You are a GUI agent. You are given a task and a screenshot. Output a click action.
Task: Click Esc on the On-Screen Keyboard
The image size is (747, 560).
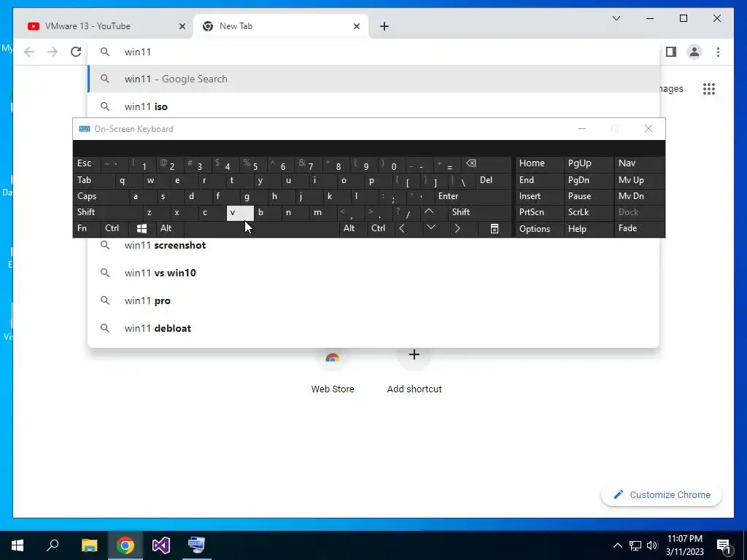click(87, 163)
